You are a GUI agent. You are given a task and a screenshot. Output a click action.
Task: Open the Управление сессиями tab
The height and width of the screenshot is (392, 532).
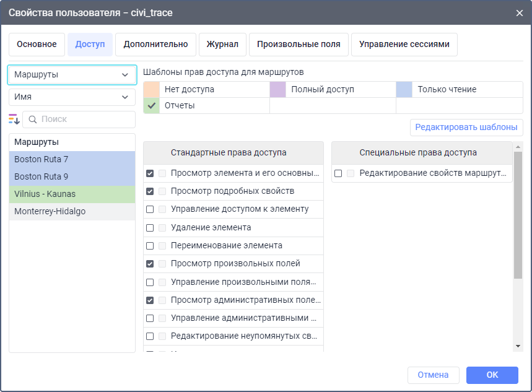(404, 45)
